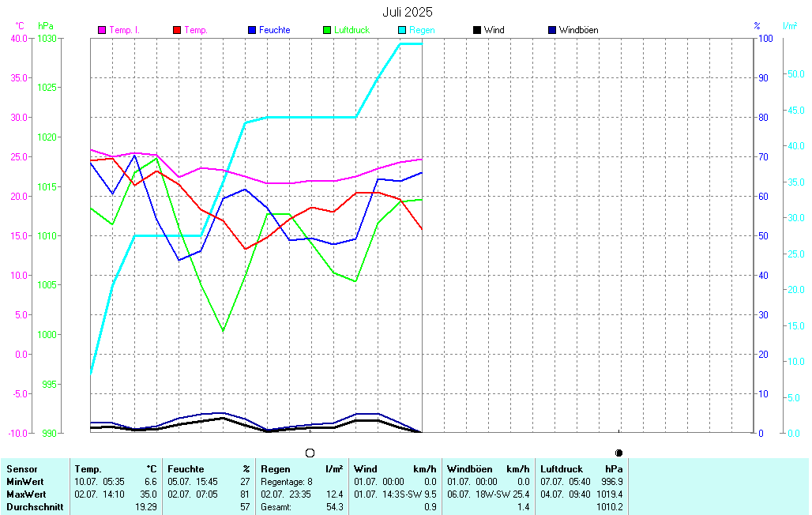The image size is (812, 515).
Task: Click the 'MinWert' row label
Action: [24, 481]
